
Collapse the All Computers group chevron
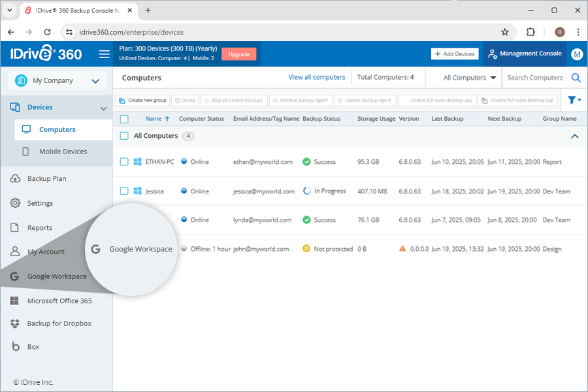tap(575, 137)
